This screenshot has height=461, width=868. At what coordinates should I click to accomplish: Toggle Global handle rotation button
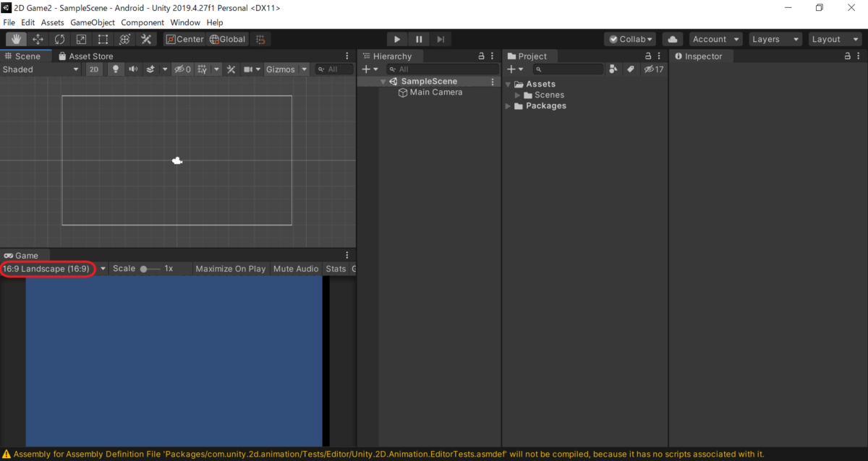(228, 39)
